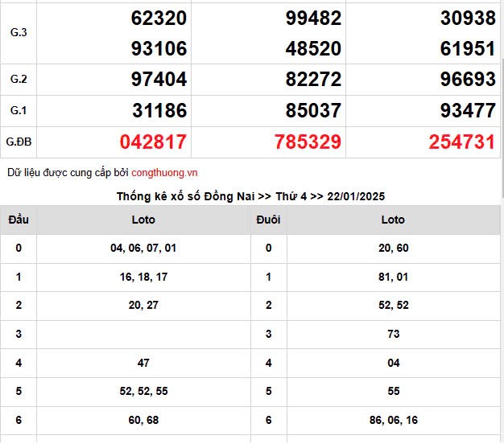The width and height of the screenshot is (504, 448).
Task: Select third prize number 62320
Action: pos(159,18)
